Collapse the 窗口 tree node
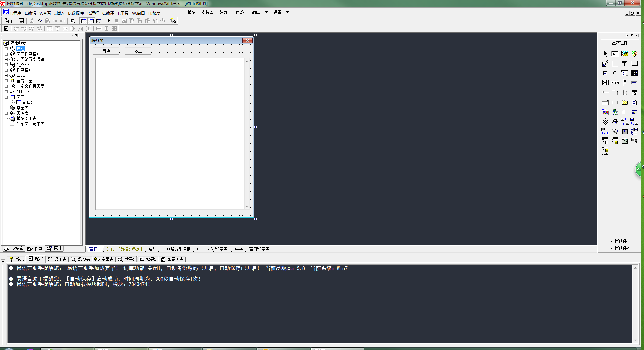 [x=6, y=97]
